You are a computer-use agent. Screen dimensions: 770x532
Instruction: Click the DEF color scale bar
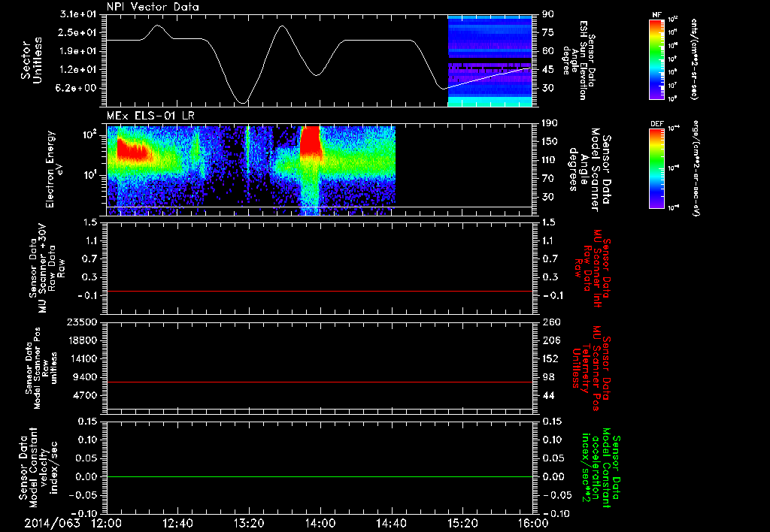point(656,168)
